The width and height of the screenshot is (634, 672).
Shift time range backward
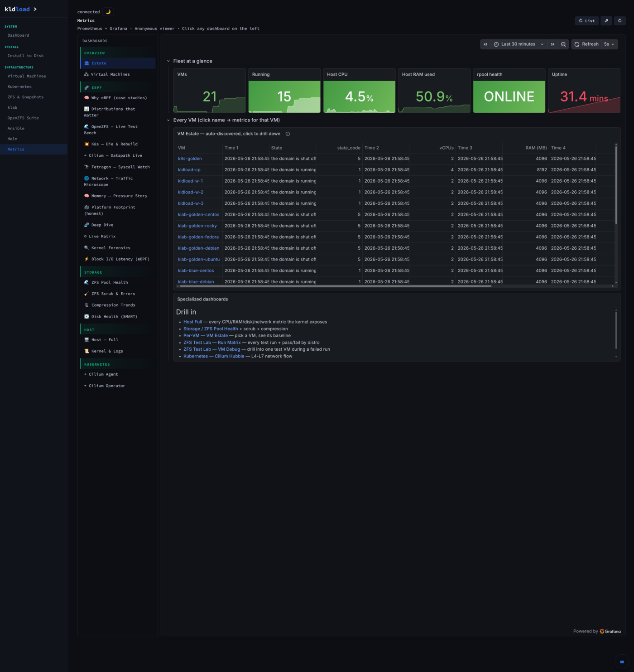pyautogui.click(x=485, y=44)
